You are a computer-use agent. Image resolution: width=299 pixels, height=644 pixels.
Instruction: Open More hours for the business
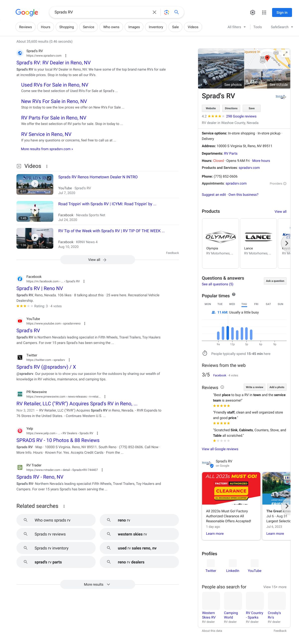point(261,161)
